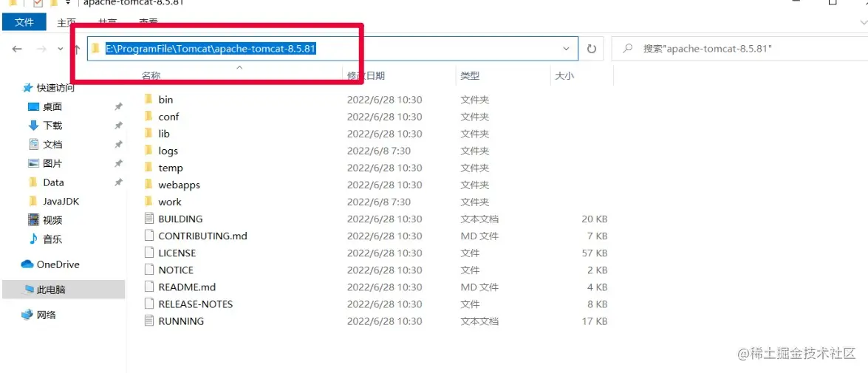Click the README.md file icon

(148, 287)
